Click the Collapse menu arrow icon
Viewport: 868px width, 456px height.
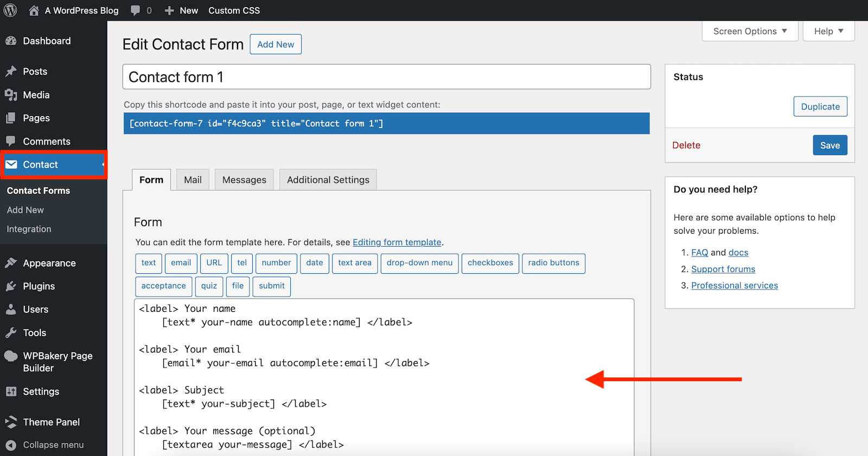tap(11, 445)
